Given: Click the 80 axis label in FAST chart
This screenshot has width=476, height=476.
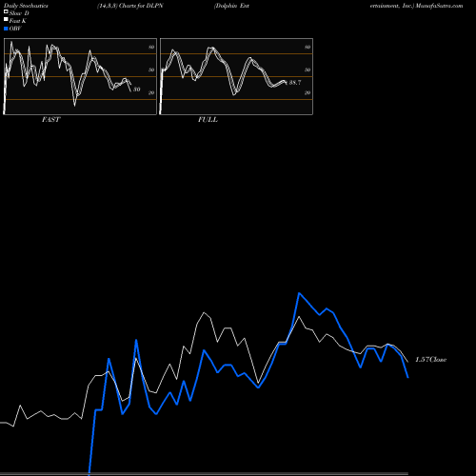Looking at the screenshot, I should pyautogui.click(x=151, y=47).
